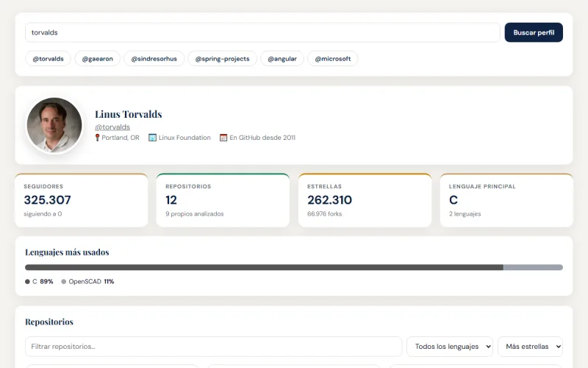Click the calendar icon before GitHub date

point(223,138)
